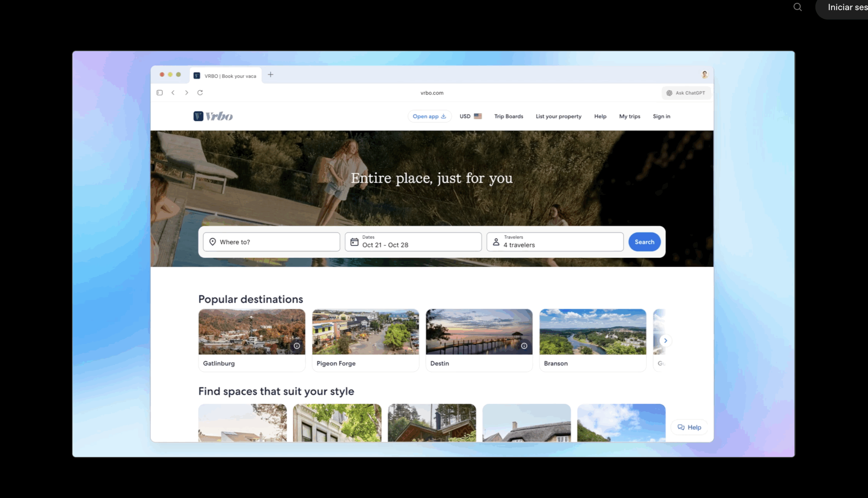The height and width of the screenshot is (498, 868).
Task: Click the Sign in link
Action: click(x=661, y=116)
